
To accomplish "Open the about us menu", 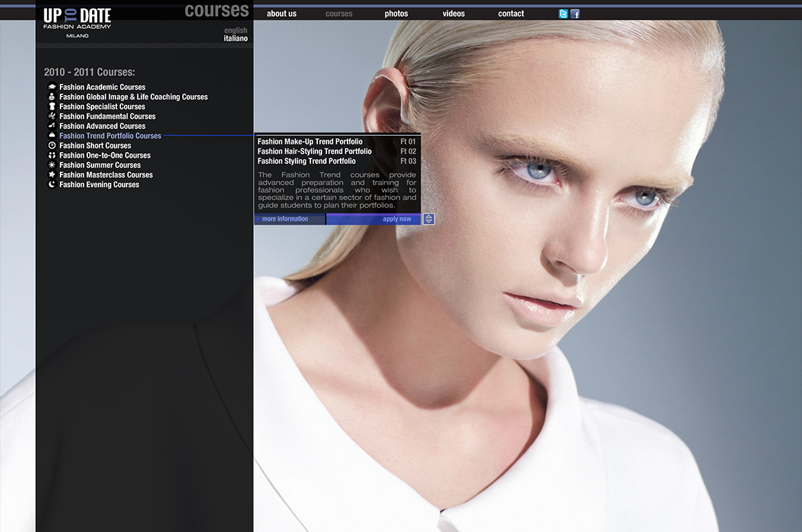I will (x=281, y=14).
